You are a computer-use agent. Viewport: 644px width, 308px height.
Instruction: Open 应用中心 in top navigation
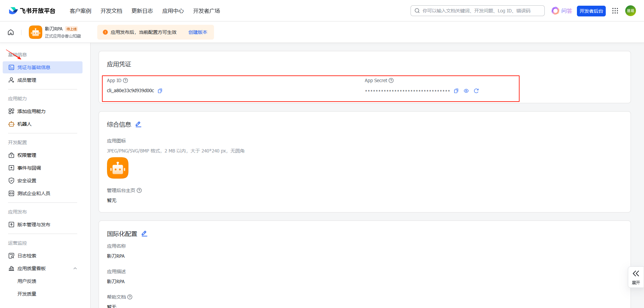(x=173, y=11)
